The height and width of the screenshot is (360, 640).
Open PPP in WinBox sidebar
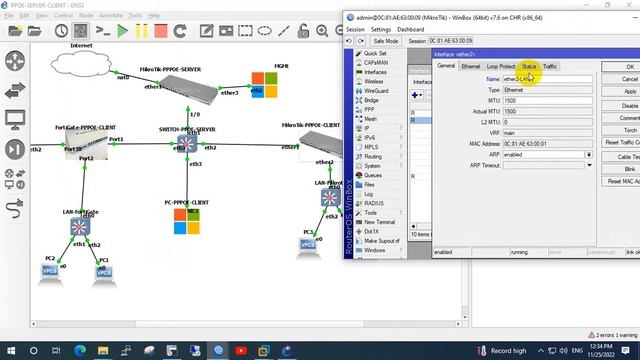(x=369, y=110)
